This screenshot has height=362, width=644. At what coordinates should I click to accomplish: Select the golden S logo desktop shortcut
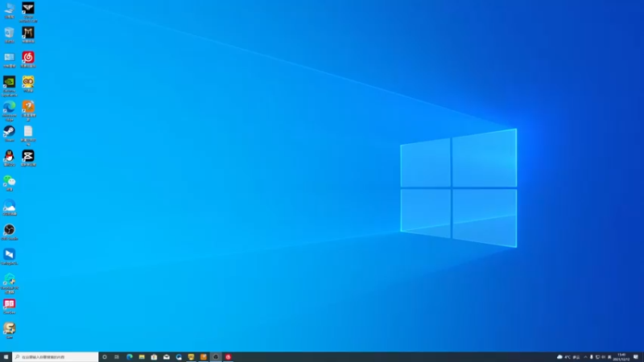10,331
